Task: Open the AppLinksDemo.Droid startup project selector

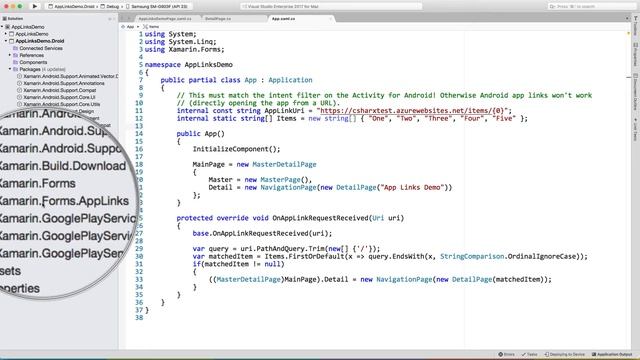Action: (x=71, y=7)
